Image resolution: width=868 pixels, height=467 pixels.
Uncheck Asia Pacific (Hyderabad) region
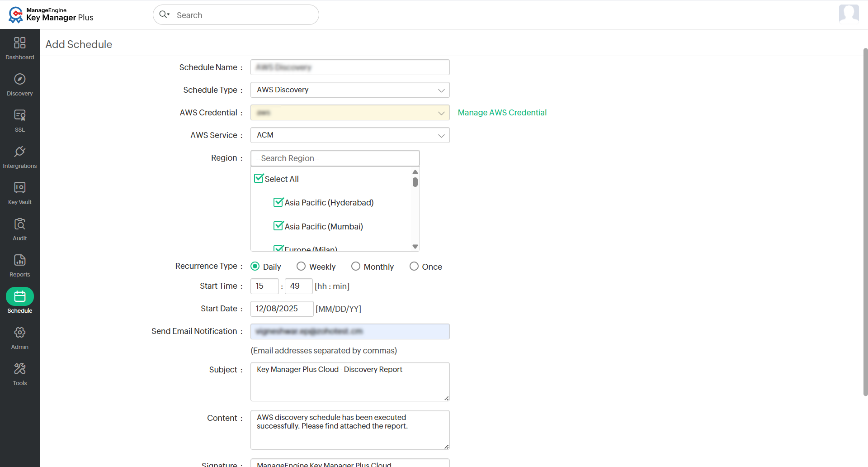tap(278, 202)
